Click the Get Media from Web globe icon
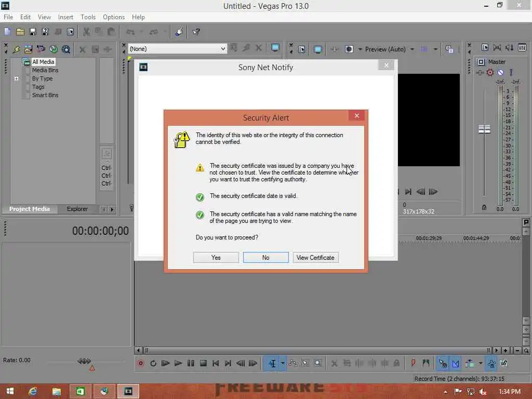The width and height of the screenshot is (532, 399). (x=54, y=49)
